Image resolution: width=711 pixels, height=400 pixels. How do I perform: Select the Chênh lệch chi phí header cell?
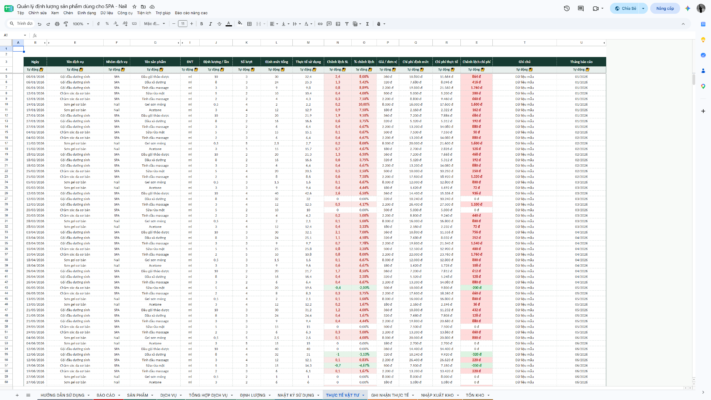click(x=477, y=62)
